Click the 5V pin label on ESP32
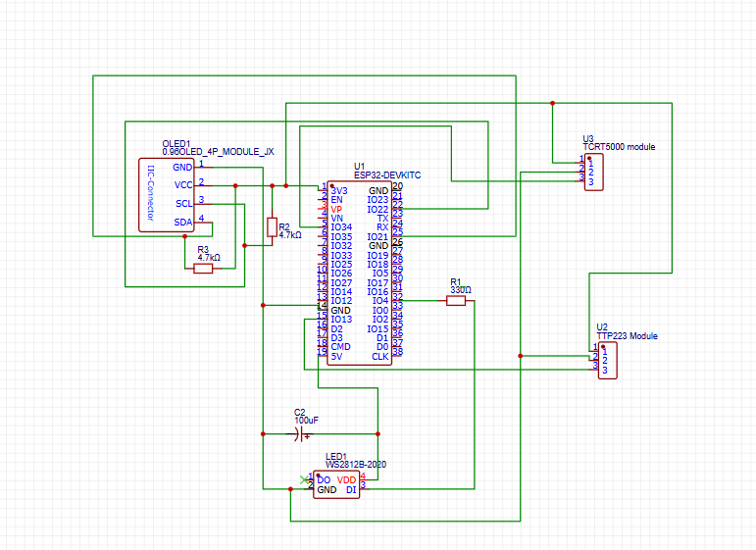The height and width of the screenshot is (550, 756). (336, 357)
